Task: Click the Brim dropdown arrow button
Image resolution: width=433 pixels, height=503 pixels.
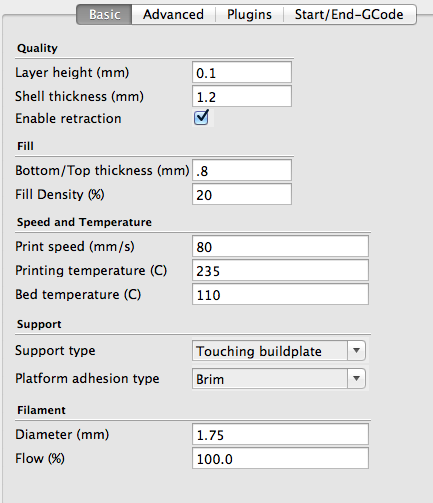Action: click(356, 378)
